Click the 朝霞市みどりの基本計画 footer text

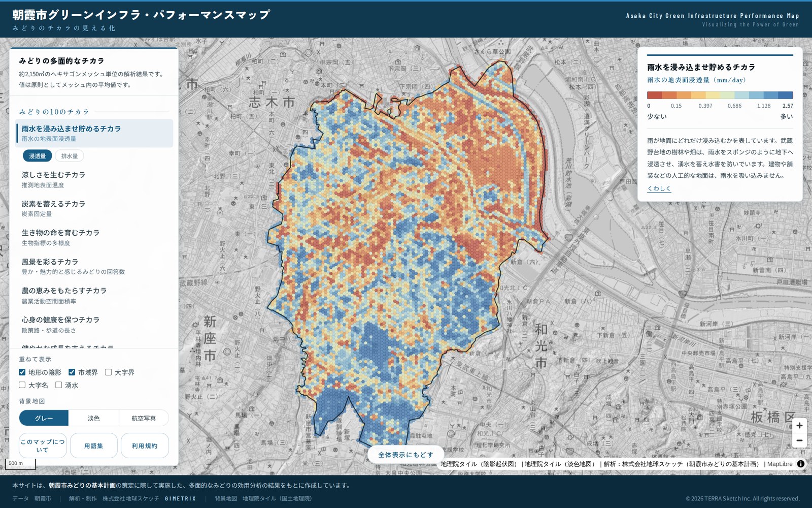tap(82, 485)
